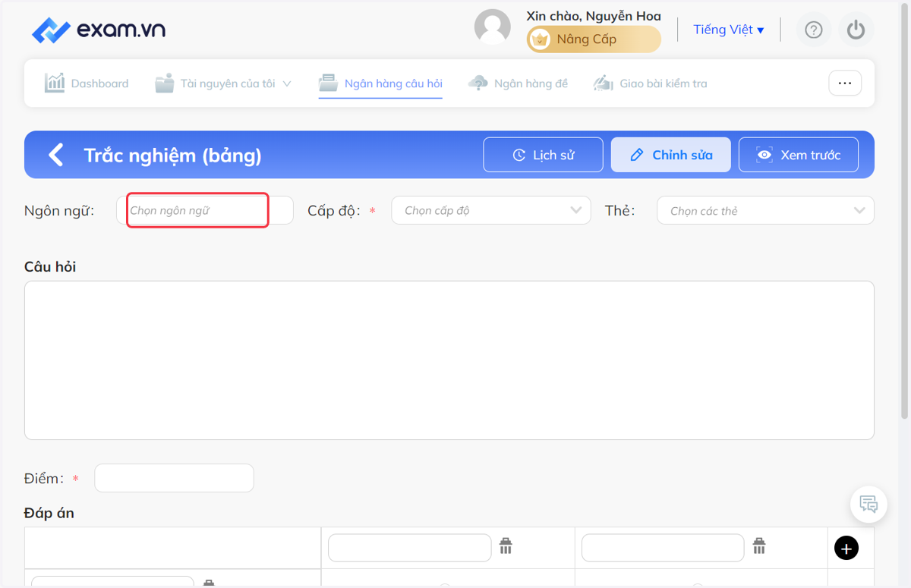Click the Chỉnh sửa edit button

point(671,155)
